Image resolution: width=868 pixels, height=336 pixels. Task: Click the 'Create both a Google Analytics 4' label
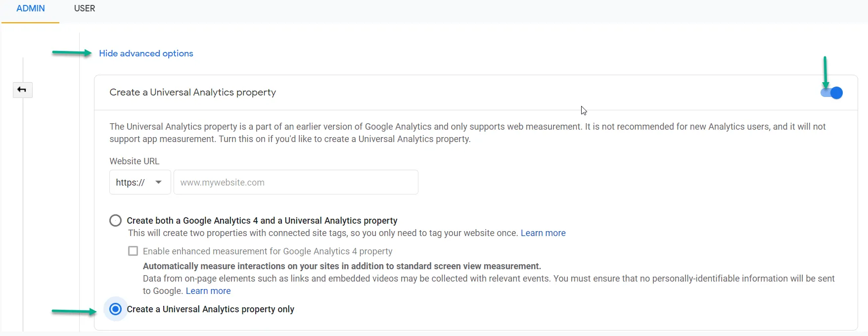(262, 221)
